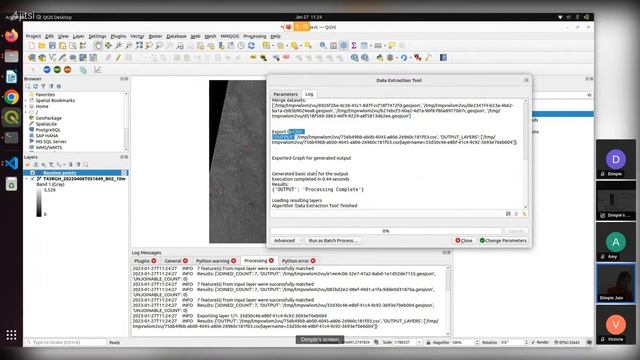Click the Zoom Full extent icon
The image size is (640, 360).
pos(139,46)
